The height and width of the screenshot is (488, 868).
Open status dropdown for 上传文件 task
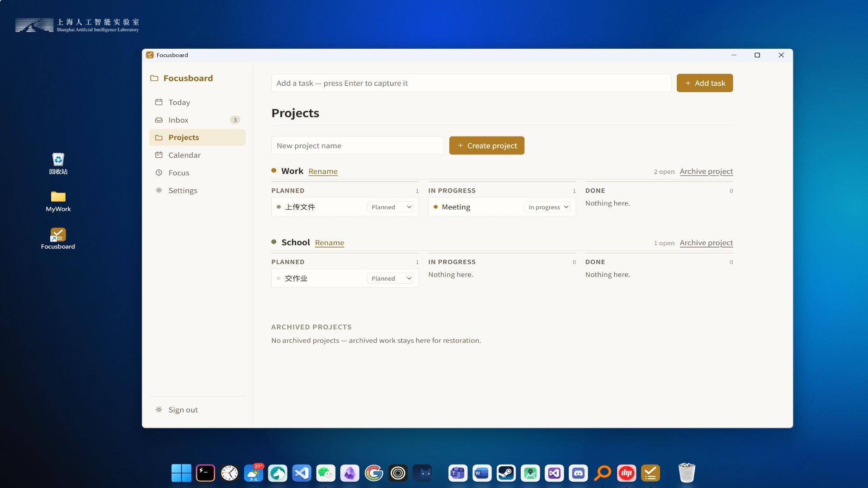click(391, 207)
